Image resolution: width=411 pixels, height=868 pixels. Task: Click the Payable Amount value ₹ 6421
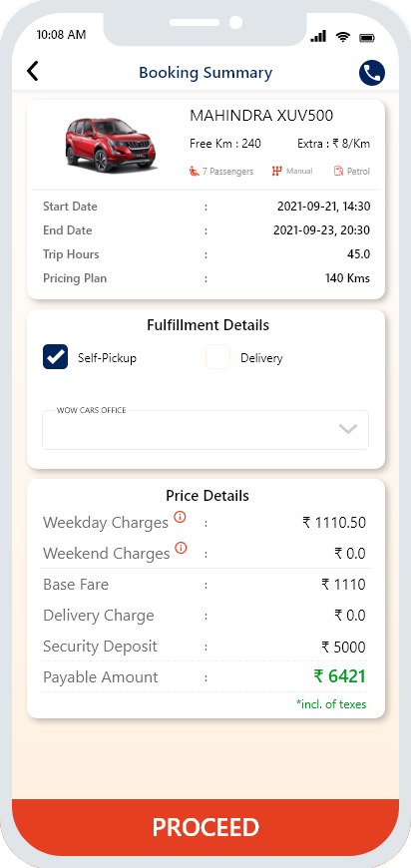[339, 676]
